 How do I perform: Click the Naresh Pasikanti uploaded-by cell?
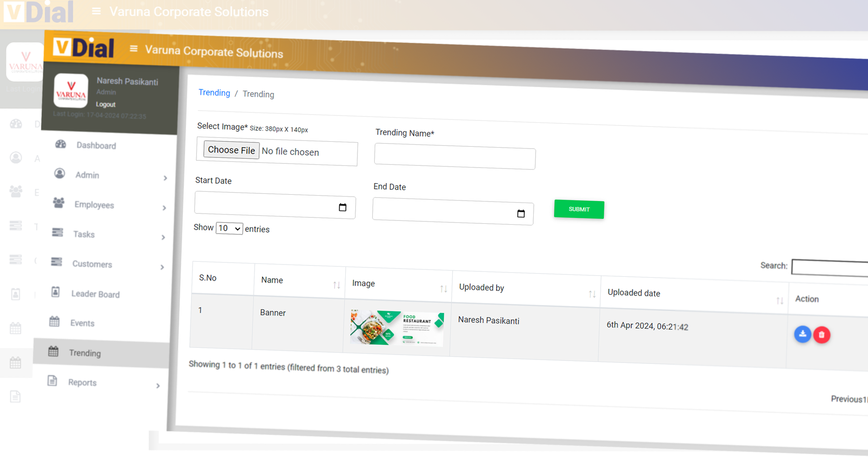pos(489,320)
